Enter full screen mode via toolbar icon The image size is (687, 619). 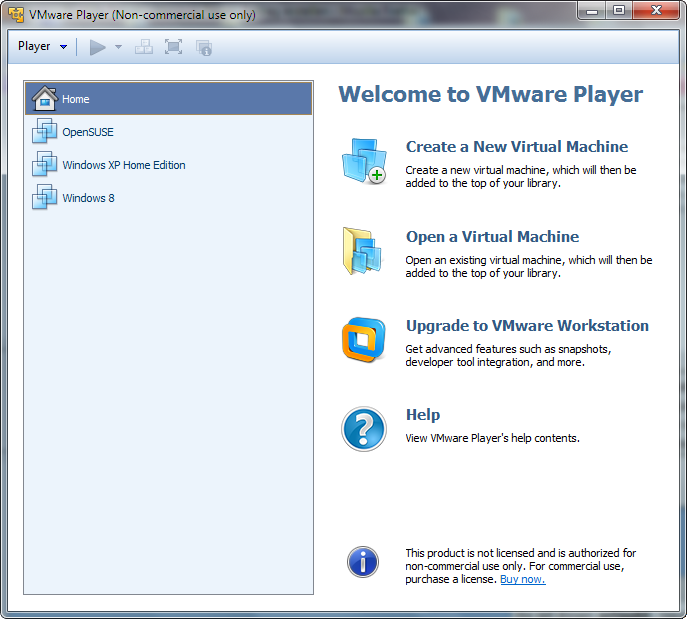point(174,47)
